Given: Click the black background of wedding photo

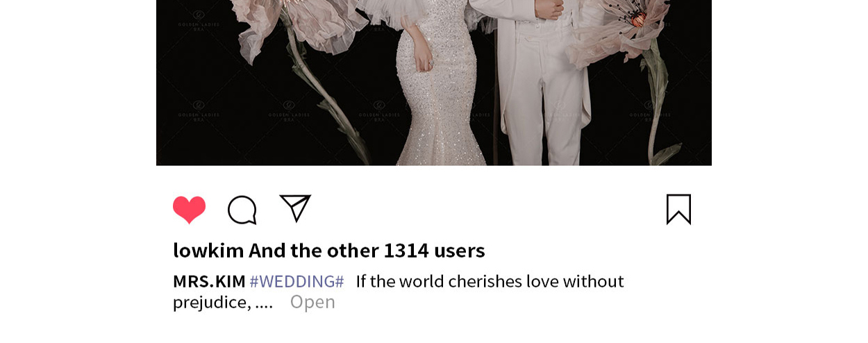Looking at the screenshot, I should pyautogui.click(x=208, y=139).
